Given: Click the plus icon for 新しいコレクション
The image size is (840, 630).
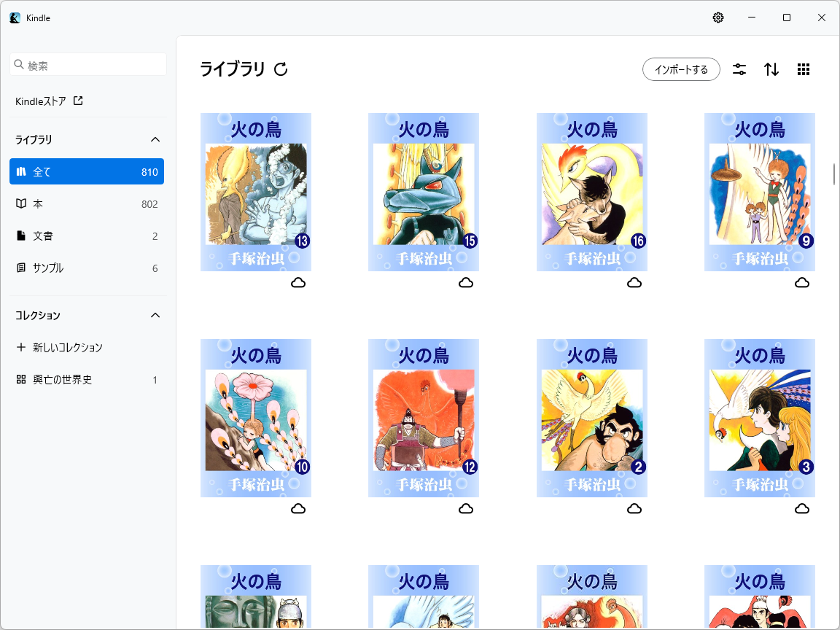Looking at the screenshot, I should (x=21, y=347).
